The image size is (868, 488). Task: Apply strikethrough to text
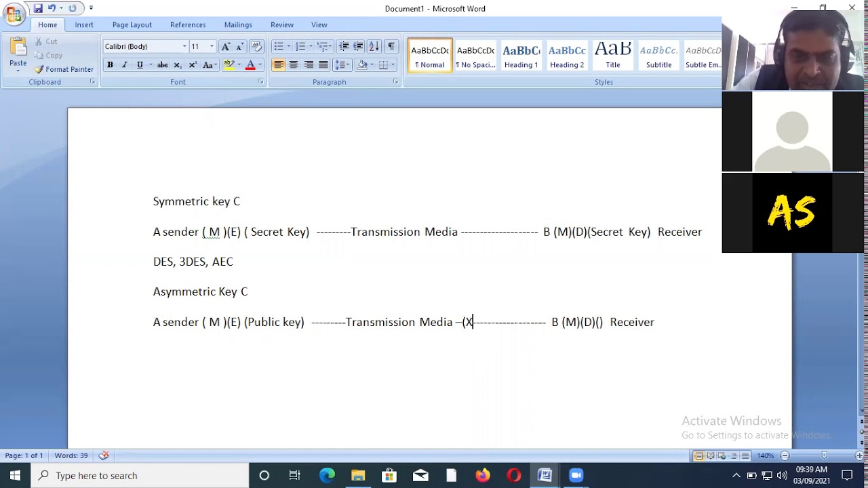(x=162, y=65)
